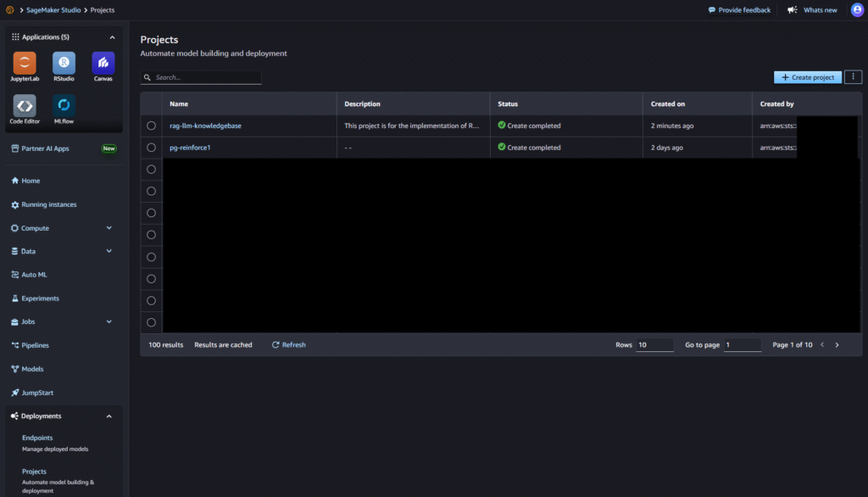The height and width of the screenshot is (497, 868).
Task: Click the user profile avatar icon
Action: tap(856, 10)
